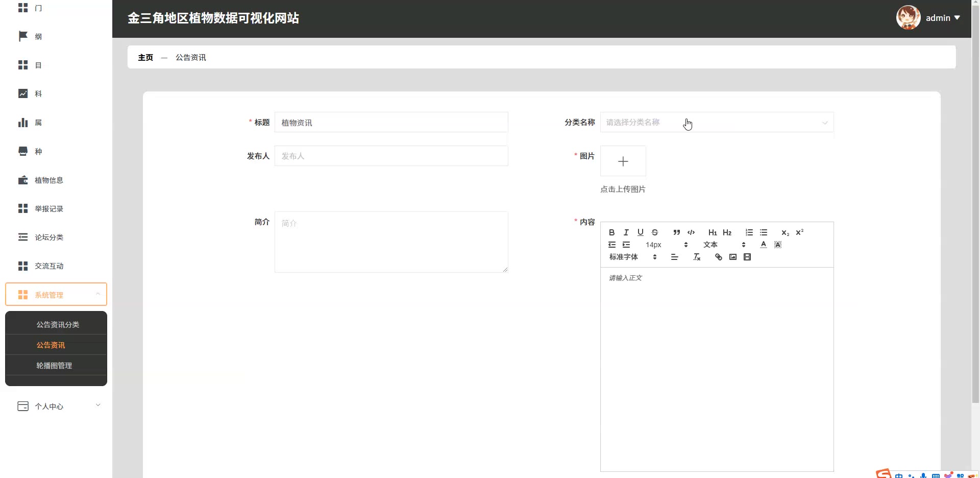
Task: Open the 公告资讯分类 submenu item
Action: coord(58,325)
